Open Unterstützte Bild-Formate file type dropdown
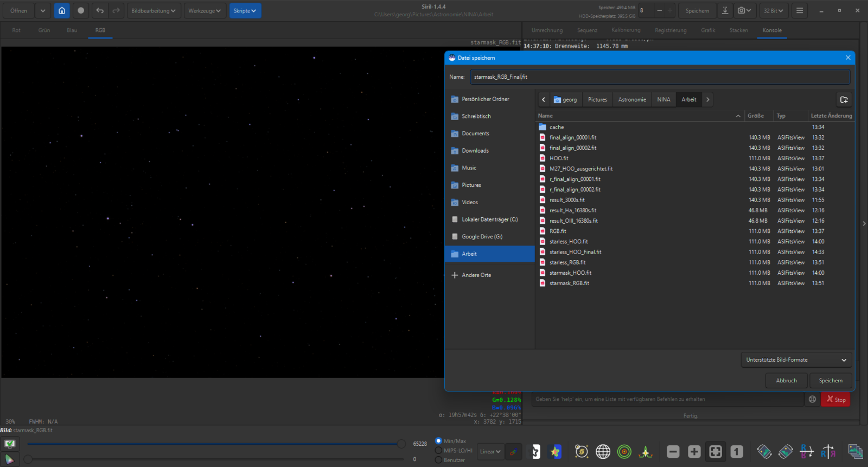 pyautogui.click(x=796, y=359)
